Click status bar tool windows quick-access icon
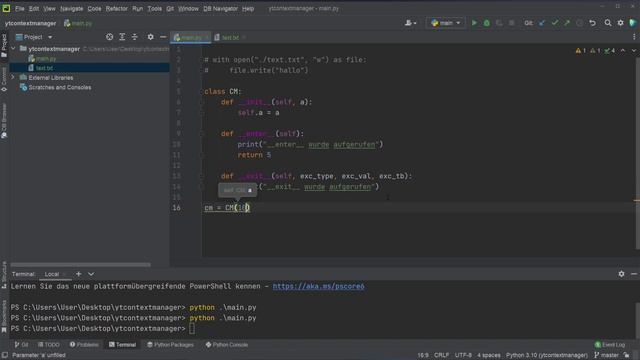This screenshot has width=640, height=360. [4, 355]
